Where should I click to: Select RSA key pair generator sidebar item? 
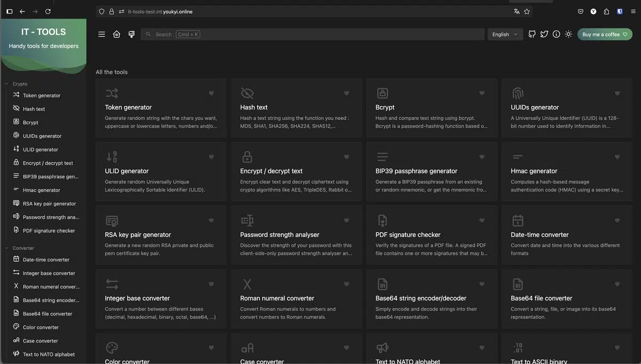(49, 204)
